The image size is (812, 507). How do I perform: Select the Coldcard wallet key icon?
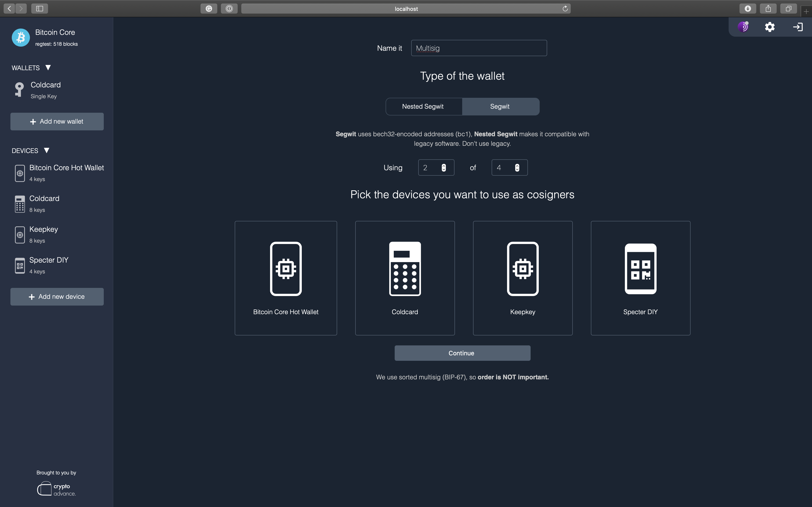(19, 90)
